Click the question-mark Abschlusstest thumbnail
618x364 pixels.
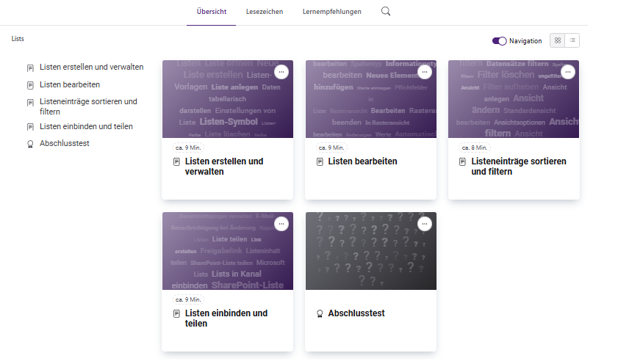coord(371,251)
